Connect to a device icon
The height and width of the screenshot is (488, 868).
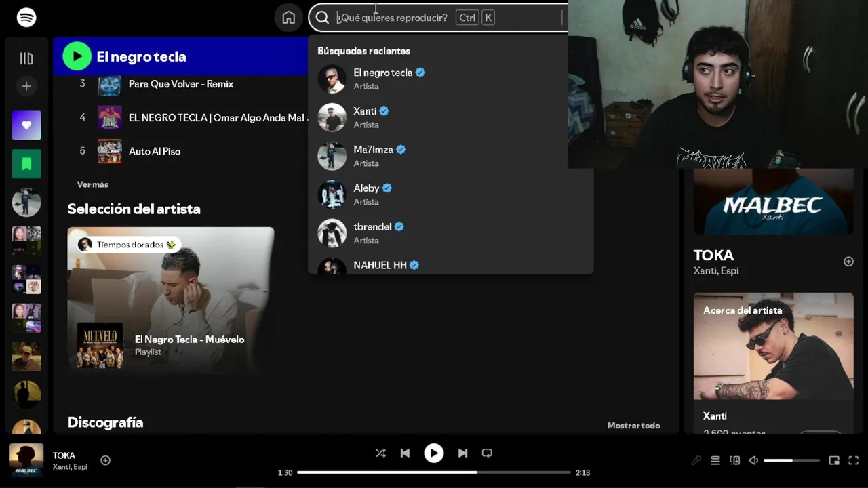coord(734,460)
